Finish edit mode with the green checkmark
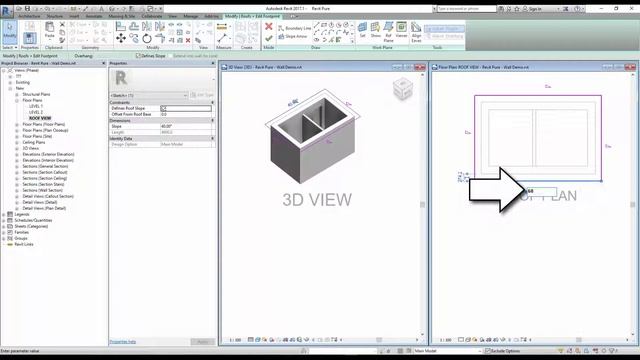The height and width of the screenshot is (360, 640). coord(269,38)
